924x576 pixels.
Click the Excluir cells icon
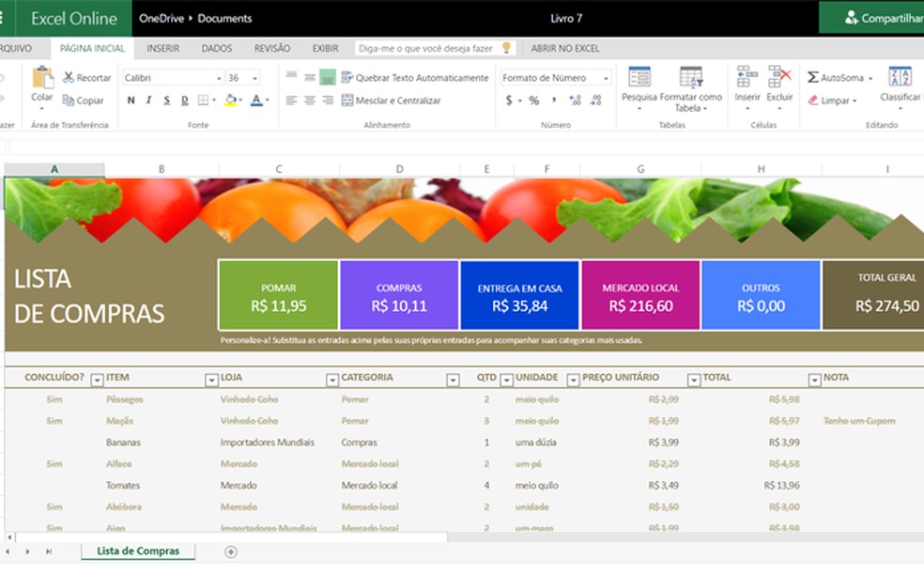(x=778, y=77)
